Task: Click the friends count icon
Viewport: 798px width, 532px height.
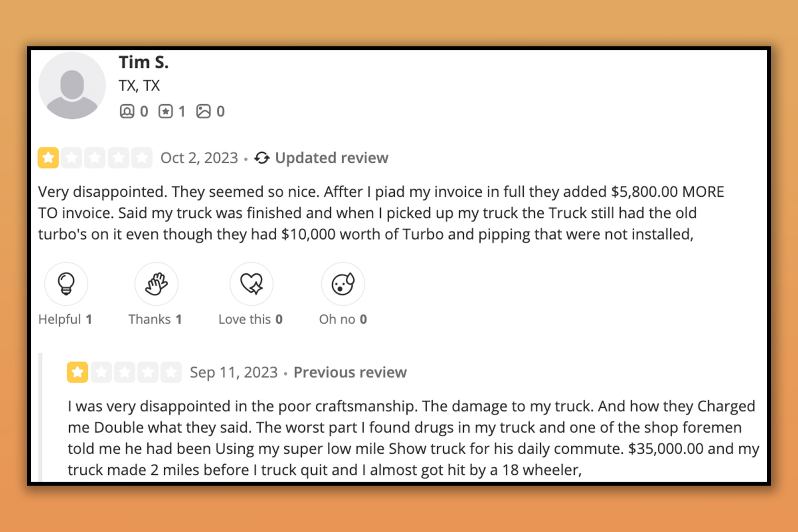Action: pos(127,111)
